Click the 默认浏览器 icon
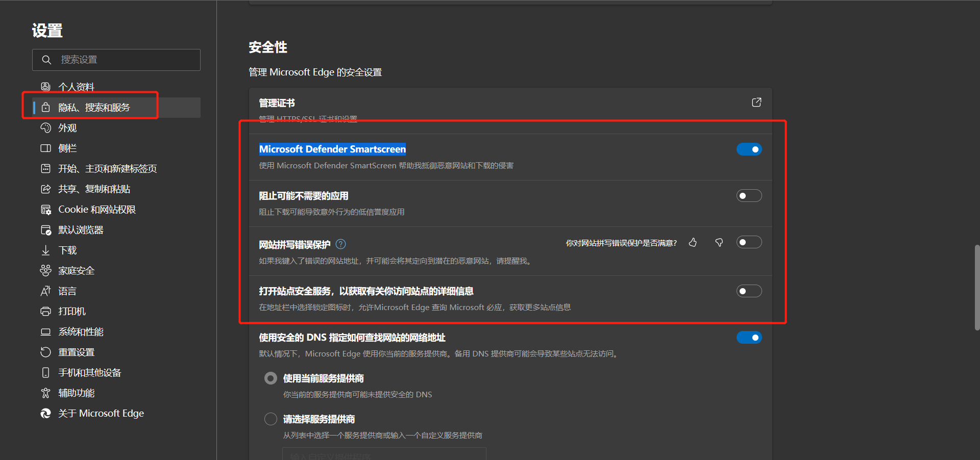This screenshot has width=980, height=460. (45, 229)
